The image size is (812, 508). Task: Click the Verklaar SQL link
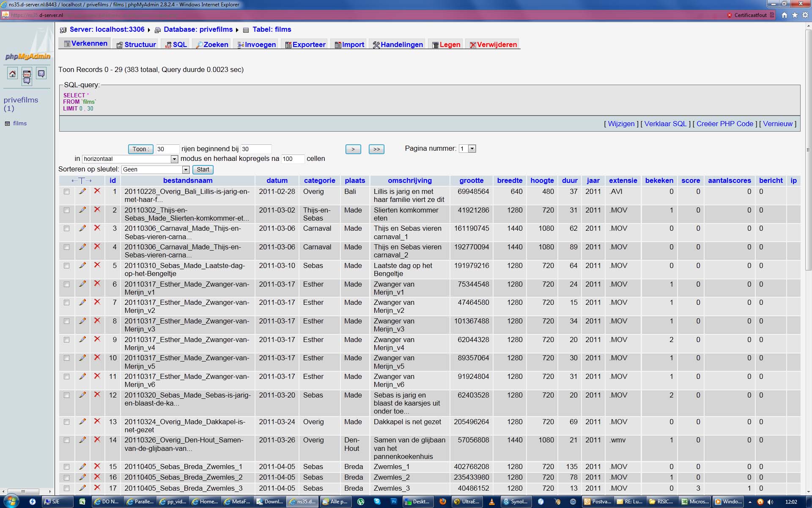click(x=665, y=124)
